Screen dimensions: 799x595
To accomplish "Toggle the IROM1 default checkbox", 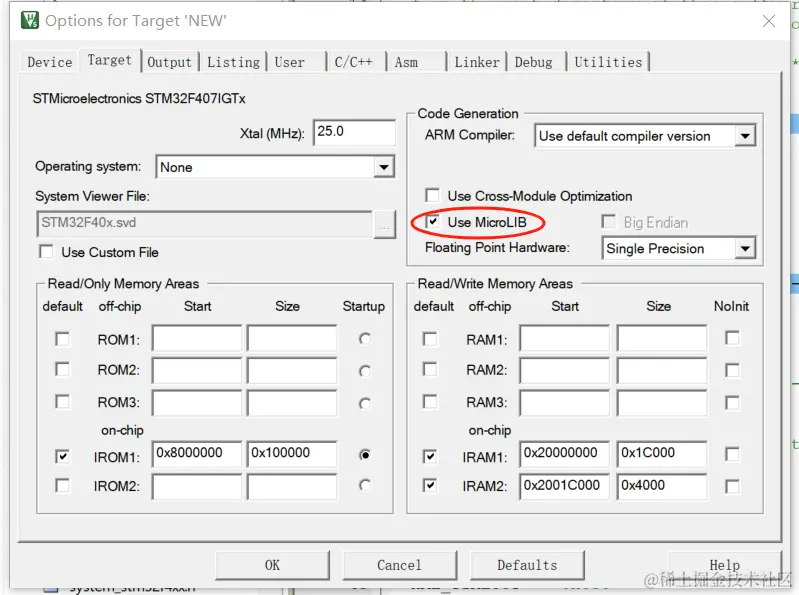I will coord(62,456).
